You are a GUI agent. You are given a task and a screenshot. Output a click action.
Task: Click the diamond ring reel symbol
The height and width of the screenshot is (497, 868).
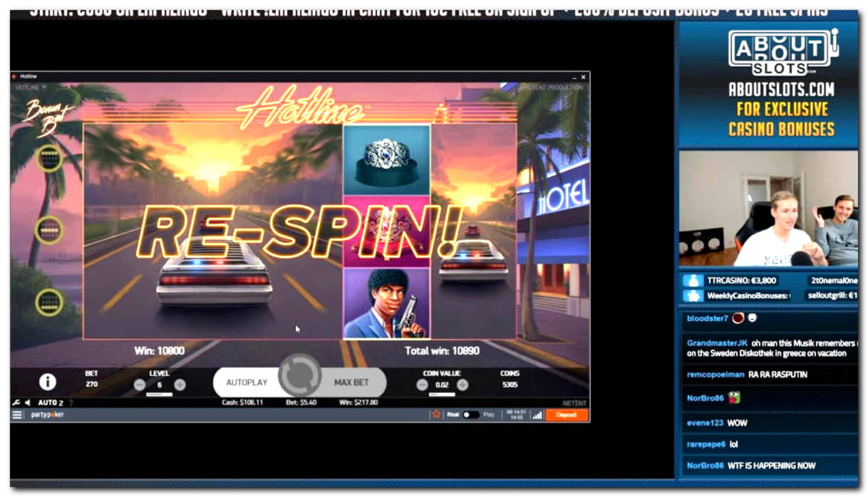386,159
